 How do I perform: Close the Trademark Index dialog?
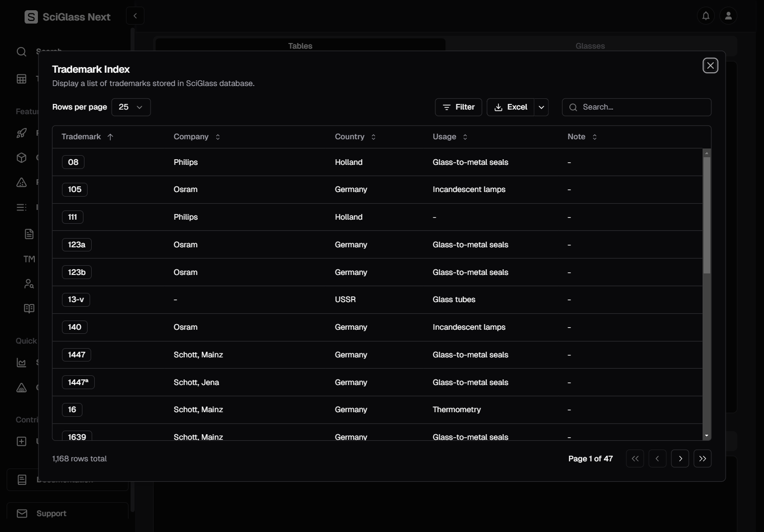[x=710, y=66]
